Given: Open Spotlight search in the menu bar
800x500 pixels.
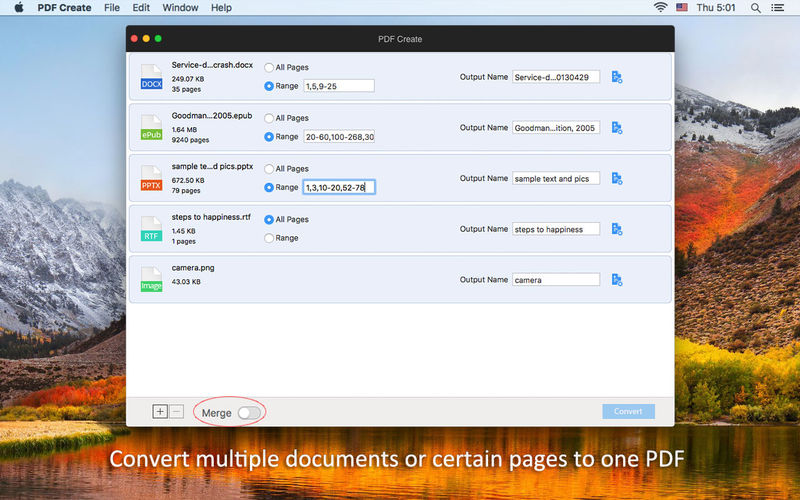Looking at the screenshot, I should pos(756,8).
